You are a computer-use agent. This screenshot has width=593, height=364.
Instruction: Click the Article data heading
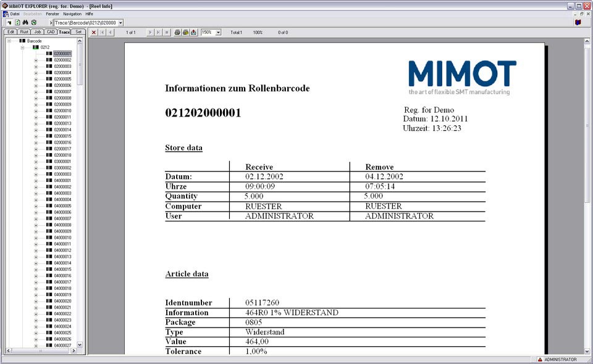pos(187,274)
